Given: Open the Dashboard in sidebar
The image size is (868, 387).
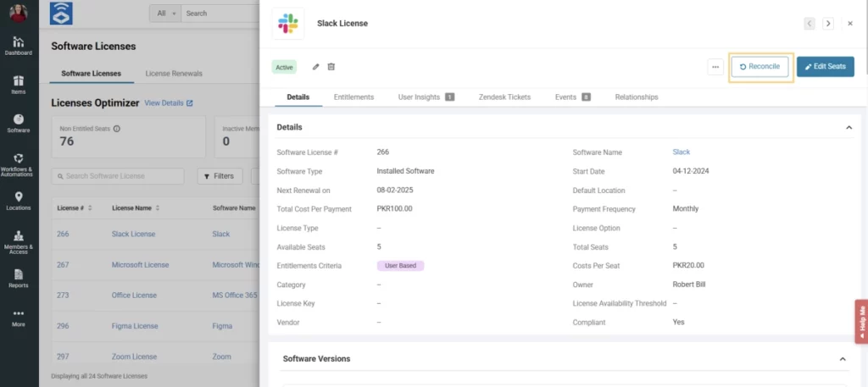Looking at the screenshot, I should click(19, 46).
